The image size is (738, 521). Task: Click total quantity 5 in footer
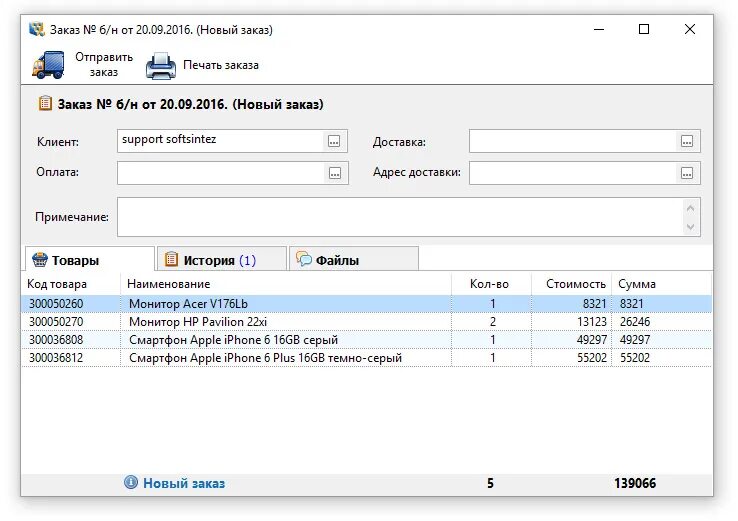point(490,483)
